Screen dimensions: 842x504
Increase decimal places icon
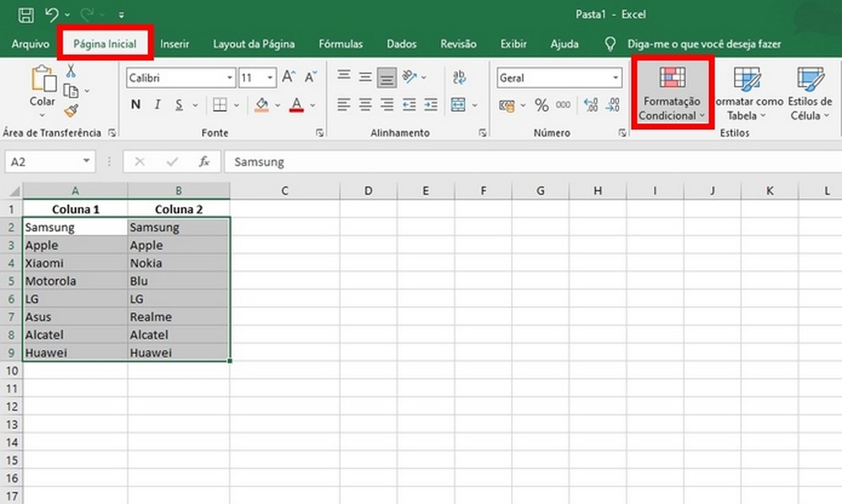coord(590,104)
